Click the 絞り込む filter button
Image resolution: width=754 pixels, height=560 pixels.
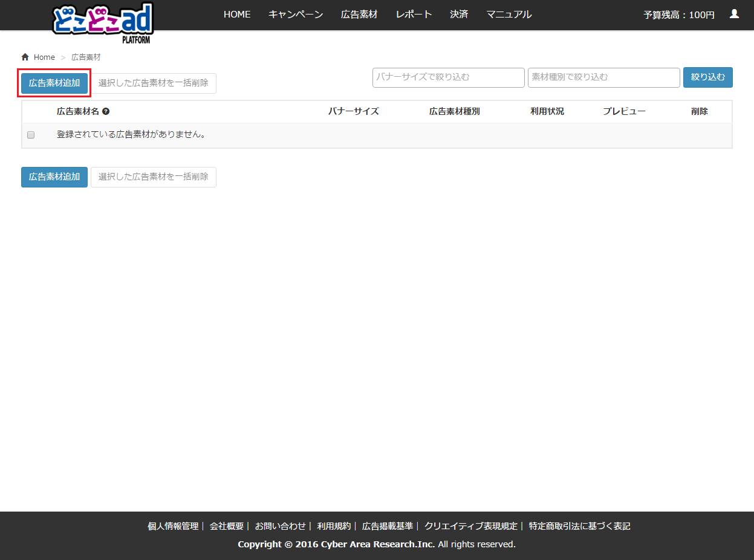pos(707,77)
